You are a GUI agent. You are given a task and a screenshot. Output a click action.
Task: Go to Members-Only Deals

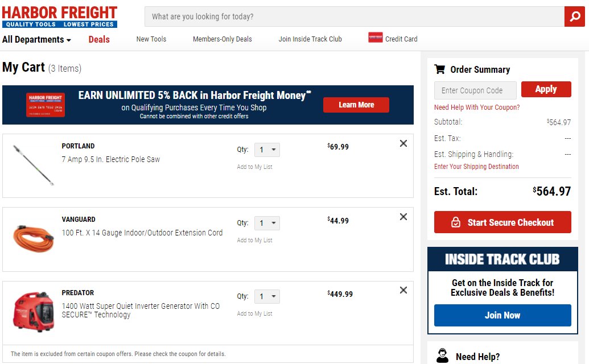(223, 39)
